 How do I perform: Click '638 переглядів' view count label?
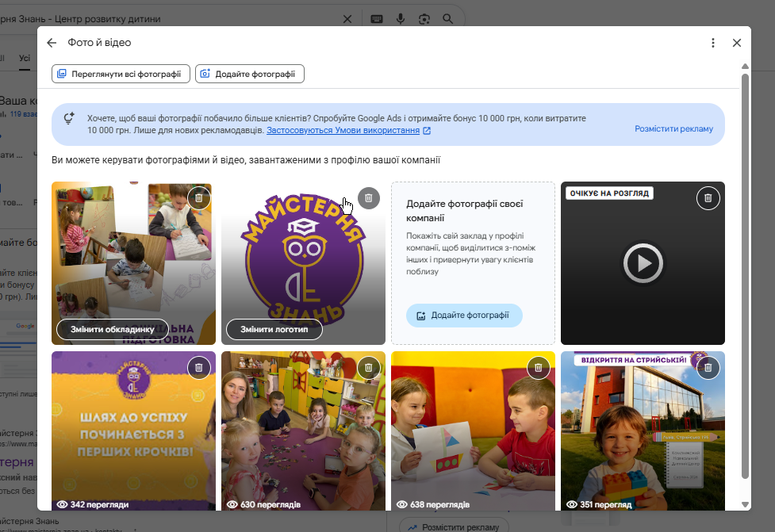[x=433, y=504]
